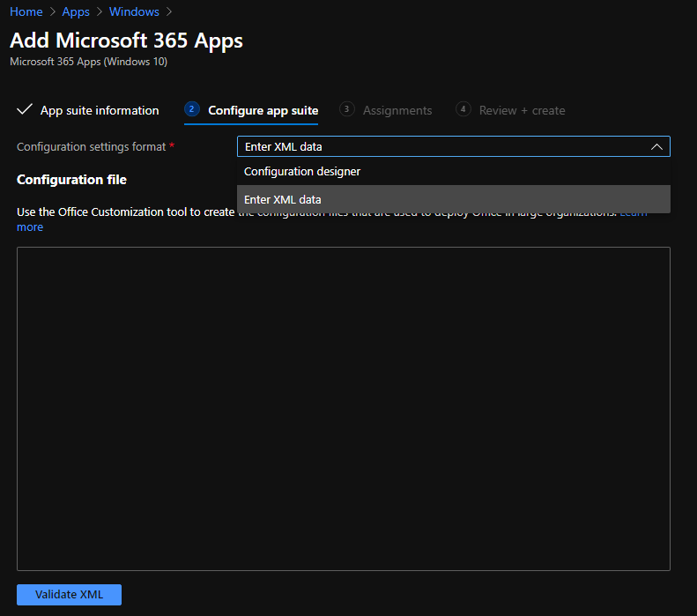The image size is (697, 616).
Task: Choose Enter XML data option in list
Action: point(454,199)
